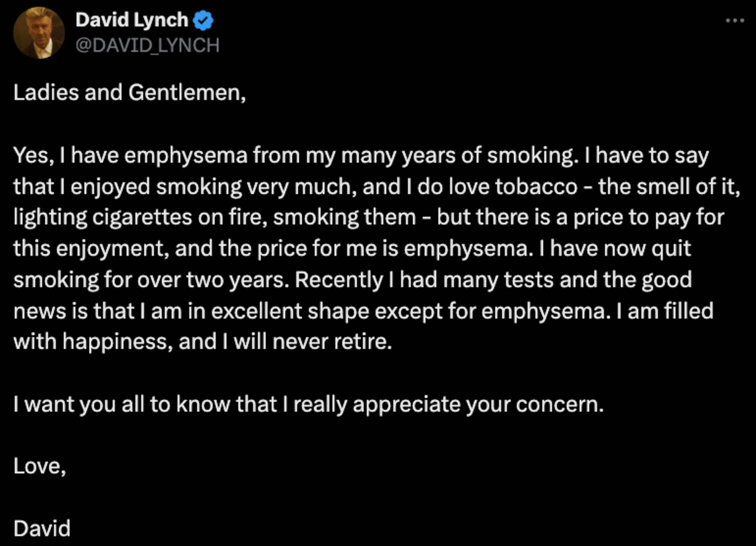Screen dimensions: 756x546
Task: Click the phrase 'I will never retire'
Action: [x=308, y=342]
